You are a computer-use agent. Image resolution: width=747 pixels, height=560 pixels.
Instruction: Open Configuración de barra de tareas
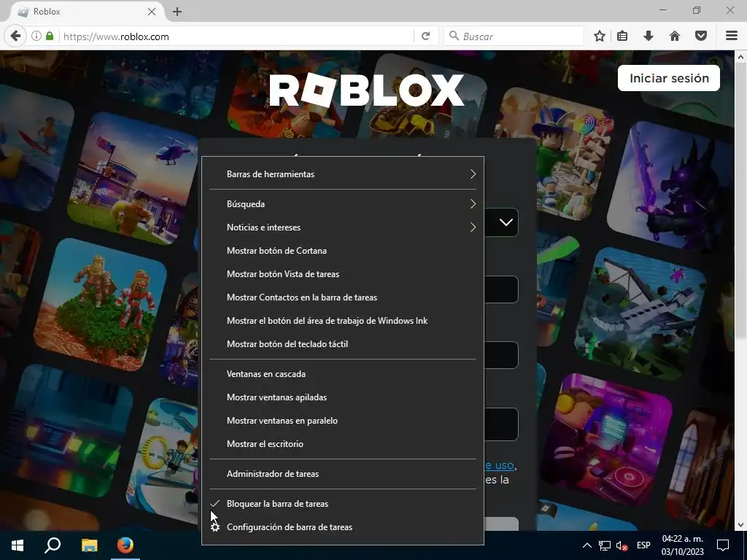coord(343,527)
